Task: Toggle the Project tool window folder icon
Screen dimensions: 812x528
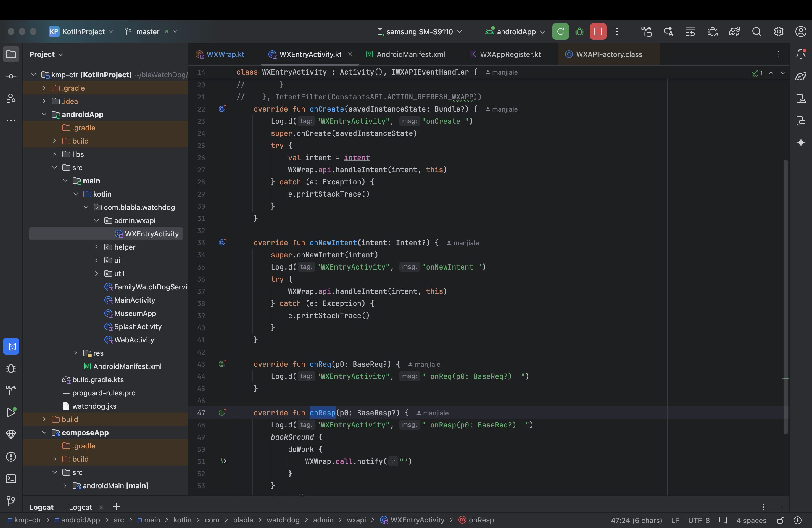Action: coord(11,54)
